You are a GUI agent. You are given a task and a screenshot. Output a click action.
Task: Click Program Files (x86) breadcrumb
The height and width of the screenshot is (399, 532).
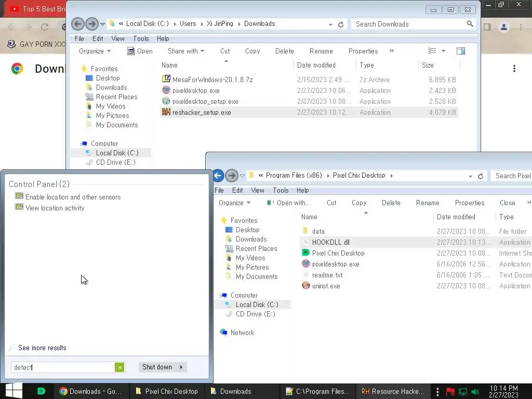[294, 176]
